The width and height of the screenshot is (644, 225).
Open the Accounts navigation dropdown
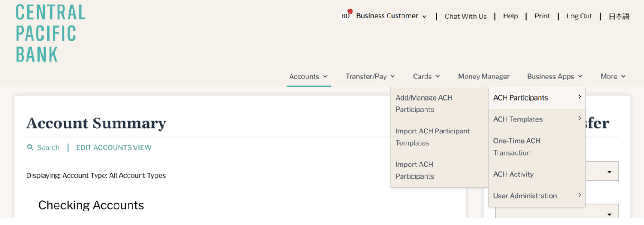pyautogui.click(x=309, y=77)
